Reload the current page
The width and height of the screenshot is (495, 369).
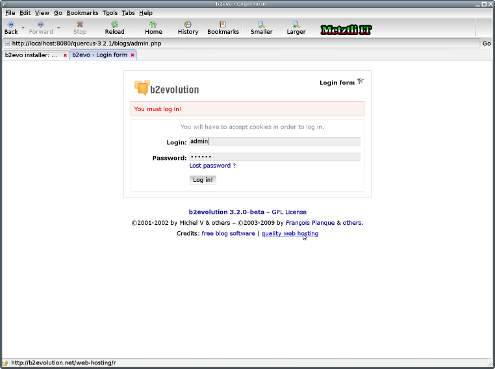[114, 28]
